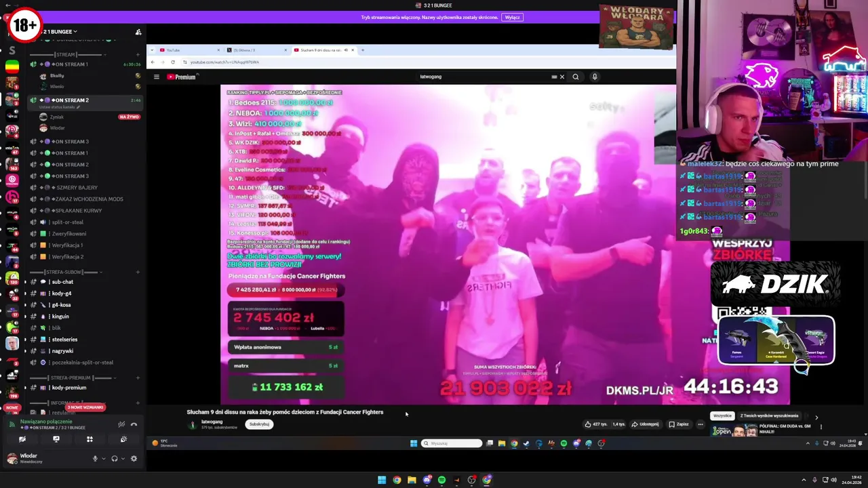Open the server invite members icon
This screenshot has height=488, width=868.
coord(138,32)
